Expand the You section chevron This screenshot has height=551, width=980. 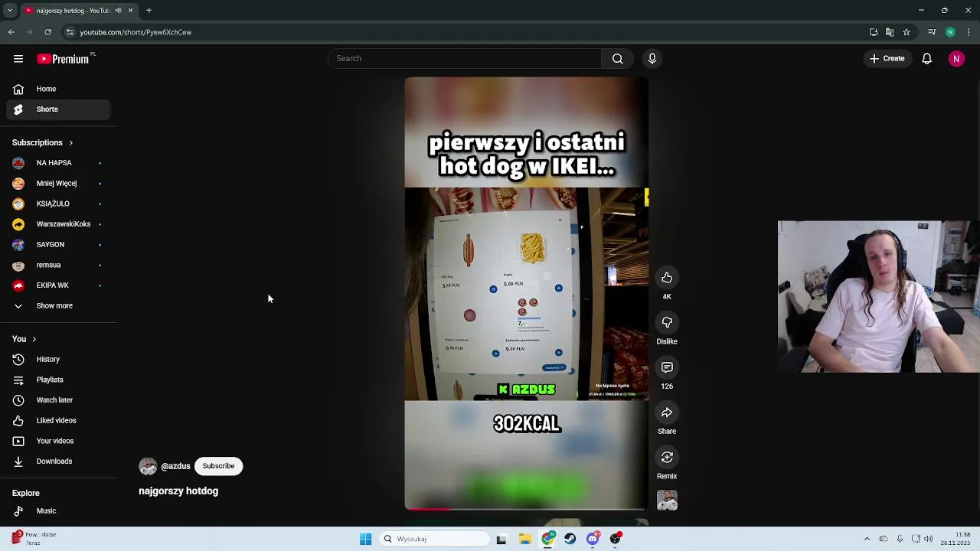[x=34, y=339]
